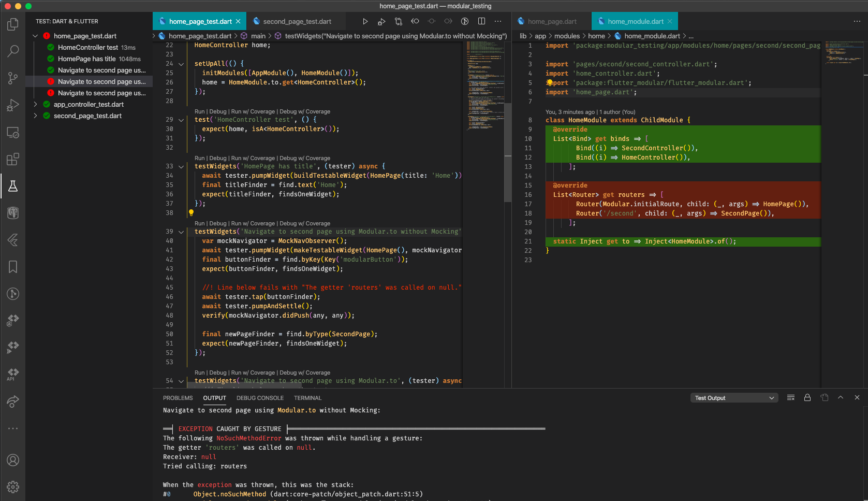Run the test file using the Run button icon
This screenshot has width=868, height=501.
365,21
